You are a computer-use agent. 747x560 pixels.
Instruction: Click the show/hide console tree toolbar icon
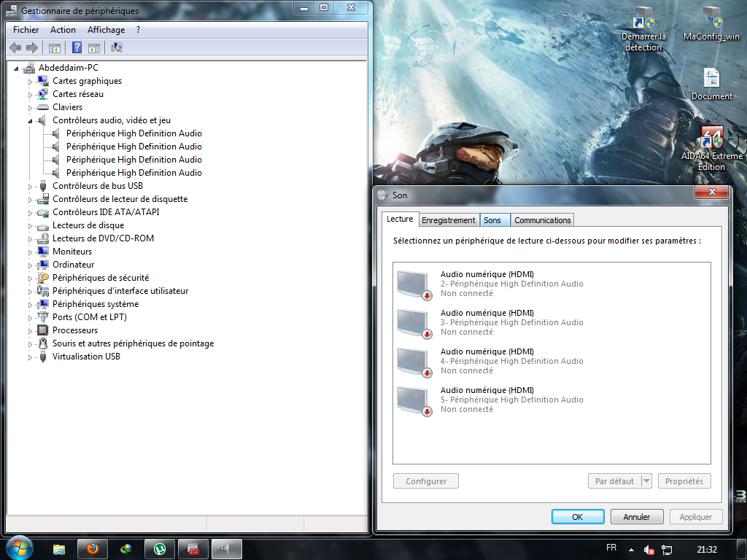(55, 47)
